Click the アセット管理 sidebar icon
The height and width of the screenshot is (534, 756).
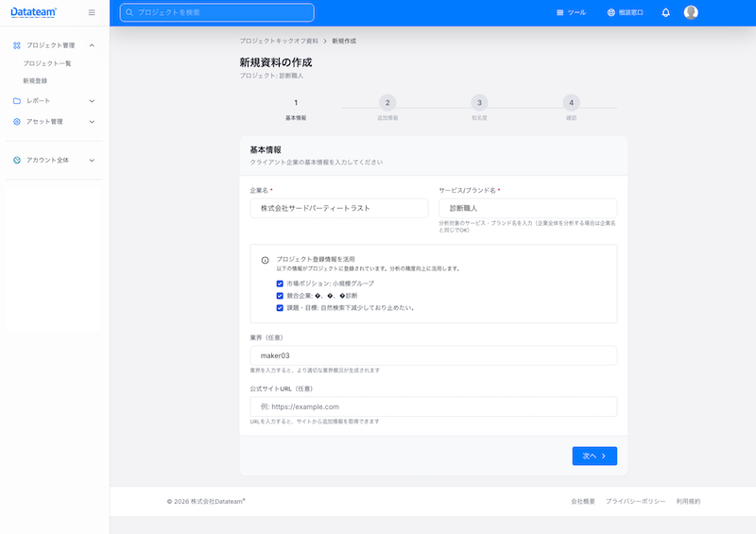coord(17,122)
